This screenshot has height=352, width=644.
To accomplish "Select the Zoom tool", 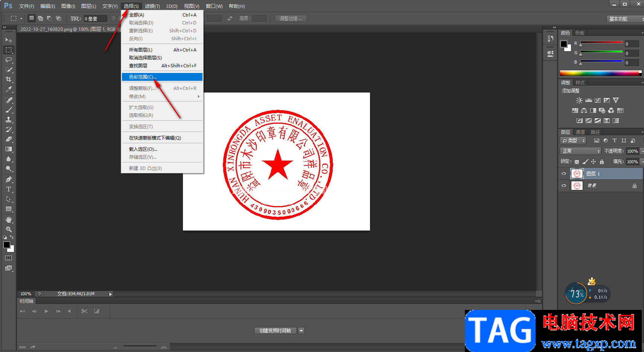I will [x=9, y=229].
